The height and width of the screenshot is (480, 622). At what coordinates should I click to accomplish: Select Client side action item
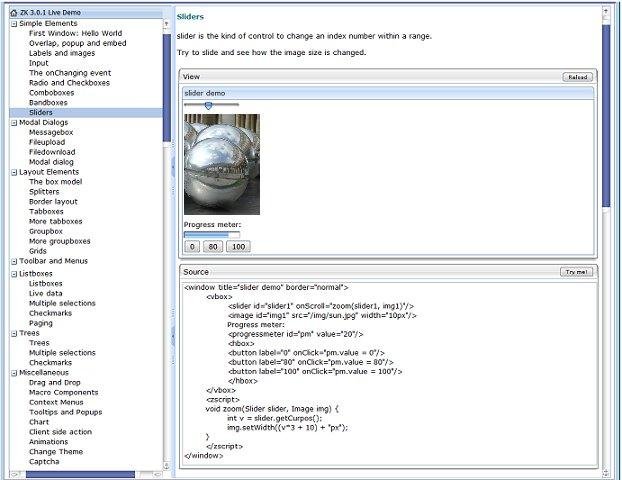pyautogui.click(x=60, y=433)
